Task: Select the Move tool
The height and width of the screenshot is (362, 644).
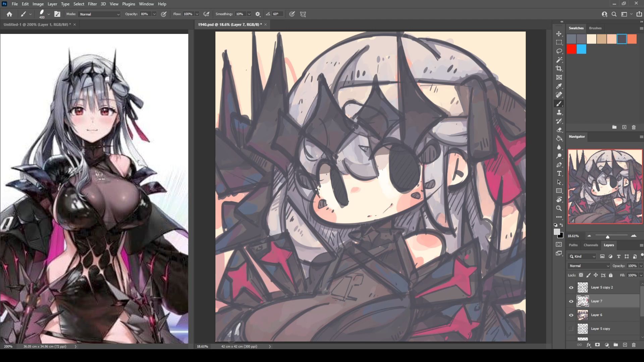Action: 559,34
